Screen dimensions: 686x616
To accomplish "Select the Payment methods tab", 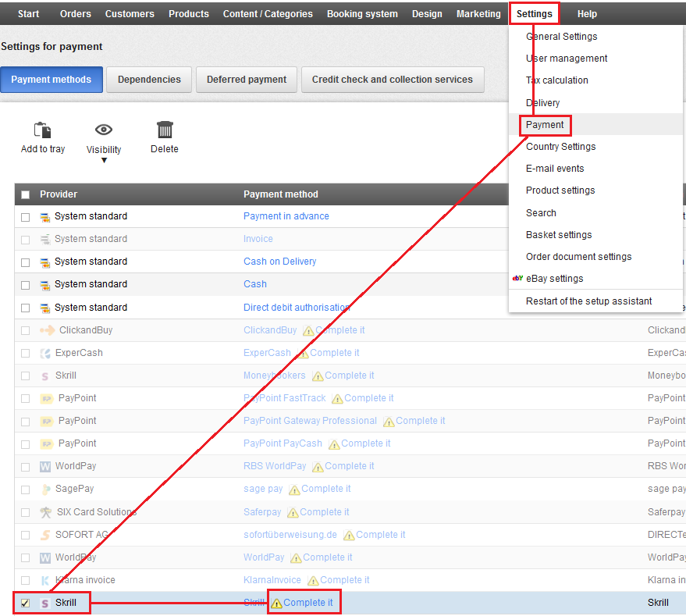I will tap(52, 80).
